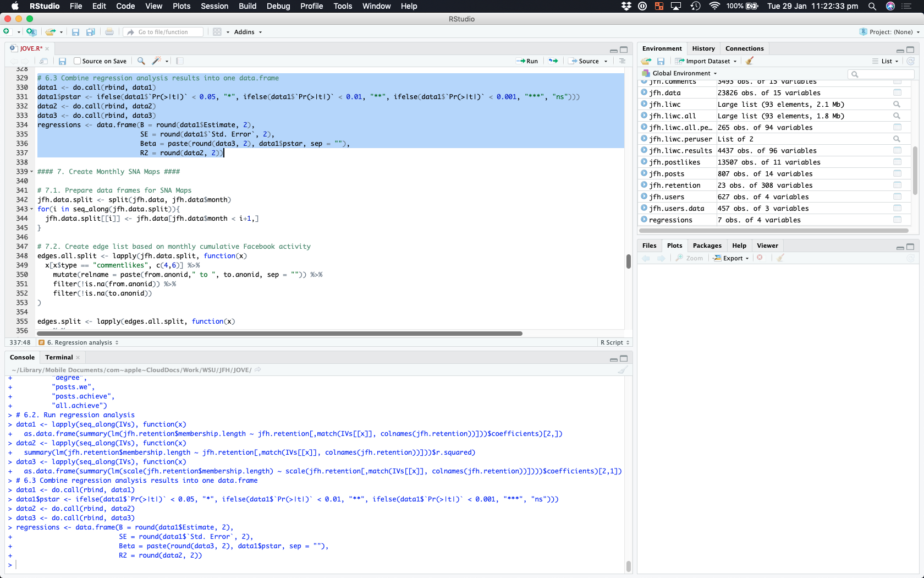View the regressions data frame table icon

point(897,220)
